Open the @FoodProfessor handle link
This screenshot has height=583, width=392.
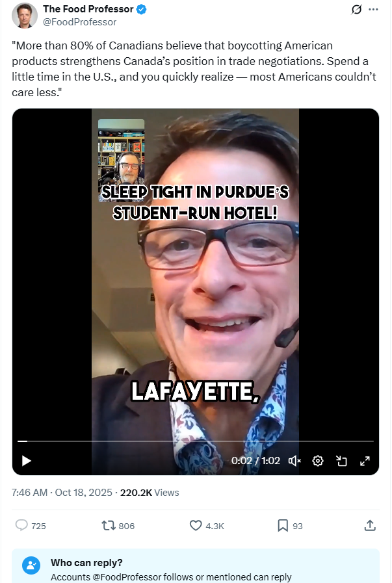click(x=79, y=22)
